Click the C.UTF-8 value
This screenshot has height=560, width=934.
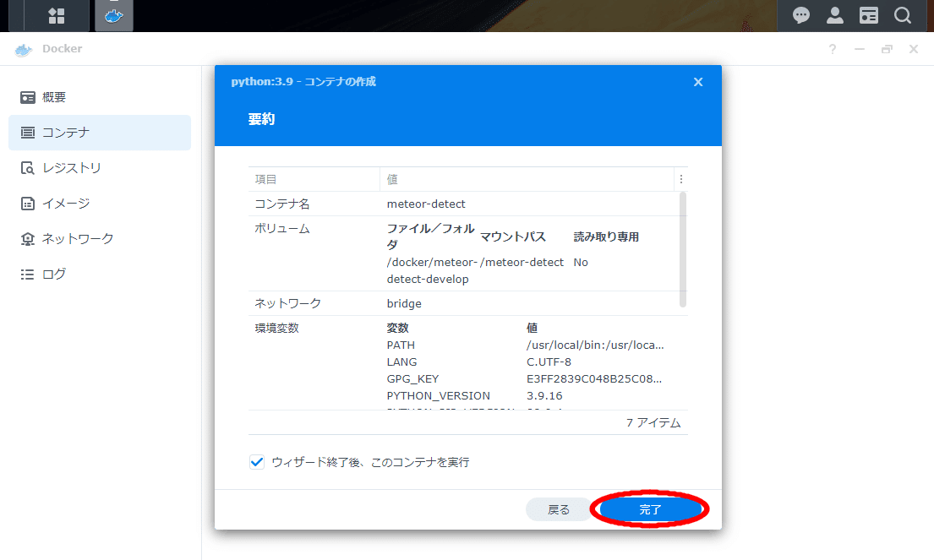549,362
